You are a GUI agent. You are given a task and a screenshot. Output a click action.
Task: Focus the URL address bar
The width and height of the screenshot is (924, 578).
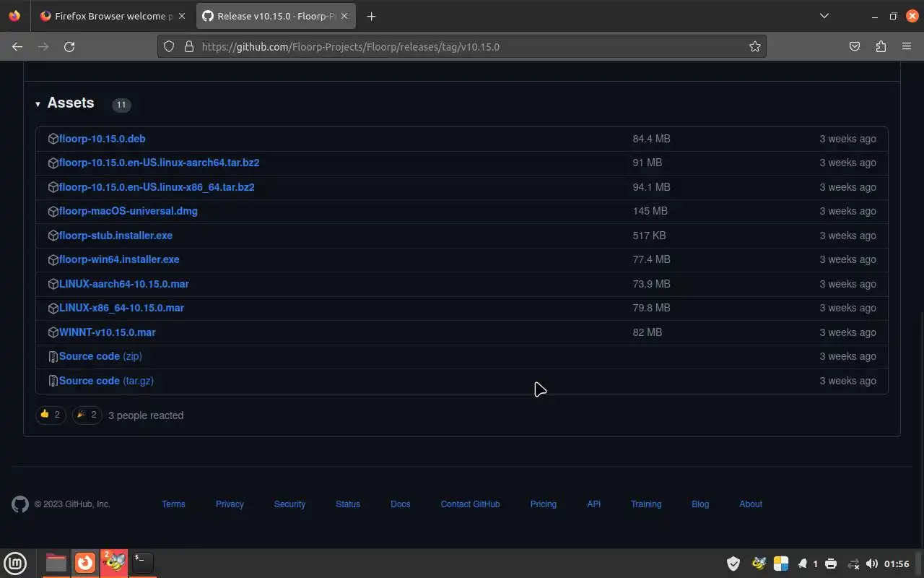coord(462,46)
